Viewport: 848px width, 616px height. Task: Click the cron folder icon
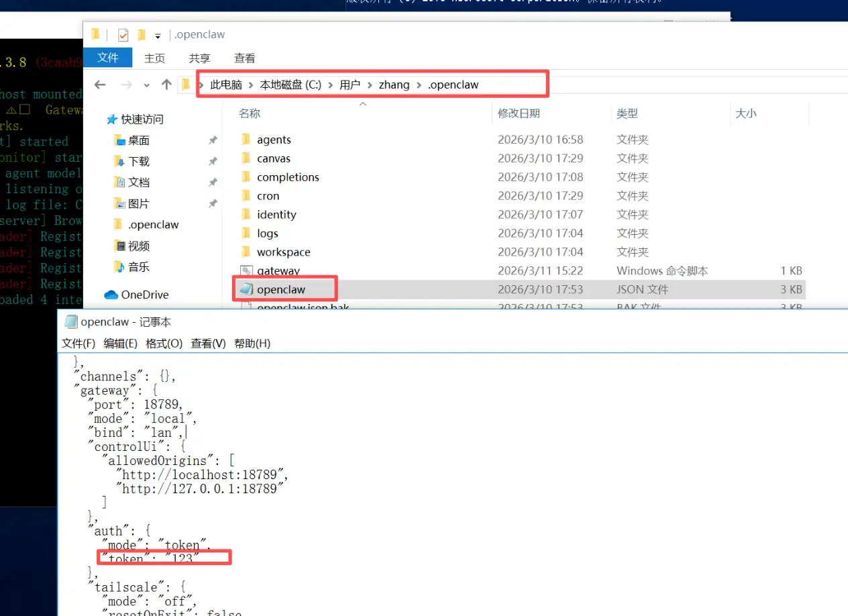point(246,196)
